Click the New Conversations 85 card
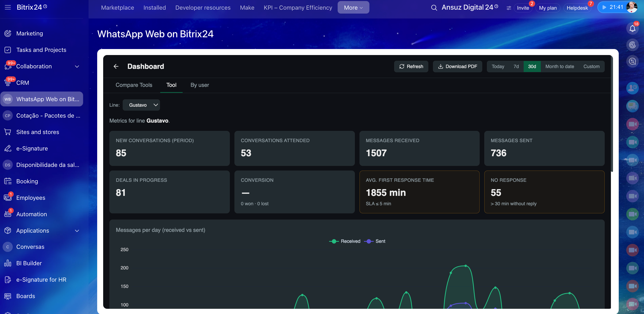Image resolution: width=644 pixels, height=314 pixels. click(x=170, y=148)
